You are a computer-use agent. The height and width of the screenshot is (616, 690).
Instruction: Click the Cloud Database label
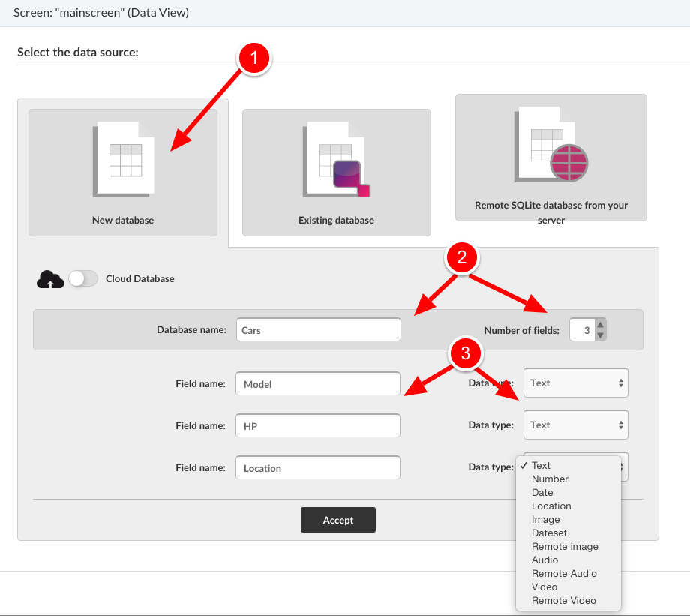coord(140,278)
